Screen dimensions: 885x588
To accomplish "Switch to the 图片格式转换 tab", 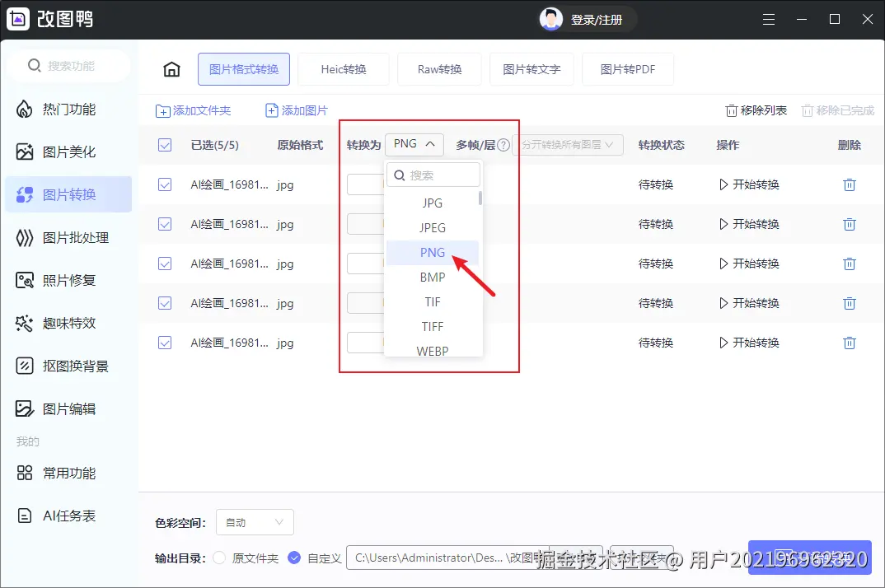I will pyautogui.click(x=244, y=69).
